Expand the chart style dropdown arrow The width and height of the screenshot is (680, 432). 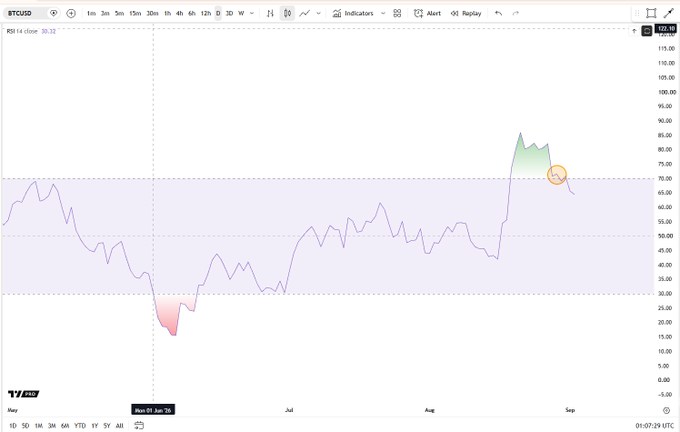(319, 13)
